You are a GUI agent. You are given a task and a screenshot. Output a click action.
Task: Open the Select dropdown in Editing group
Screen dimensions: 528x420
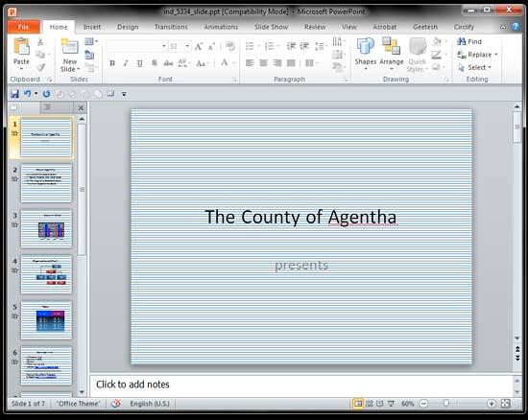tap(490, 67)
